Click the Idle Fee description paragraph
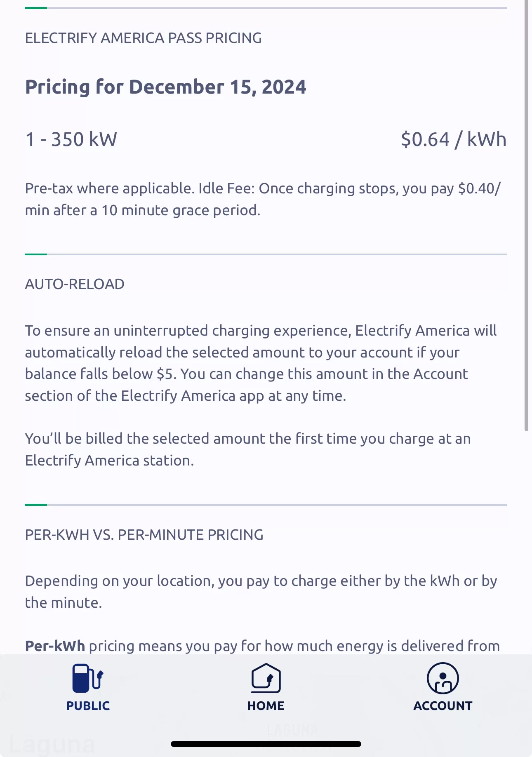 pyautogui.click(x=263, y=199)
